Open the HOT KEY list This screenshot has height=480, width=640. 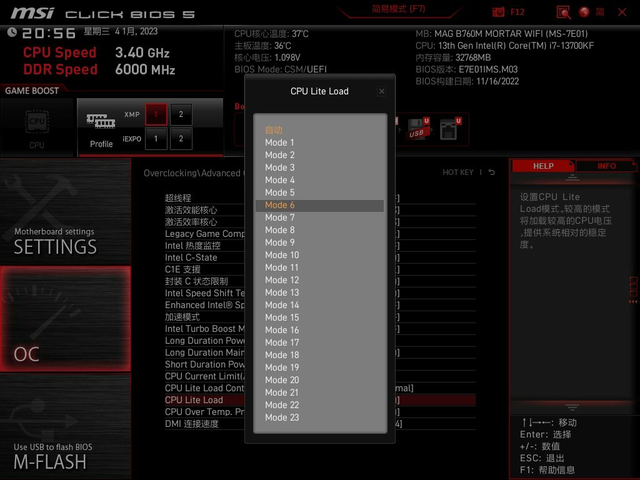[x=458, y=172]
